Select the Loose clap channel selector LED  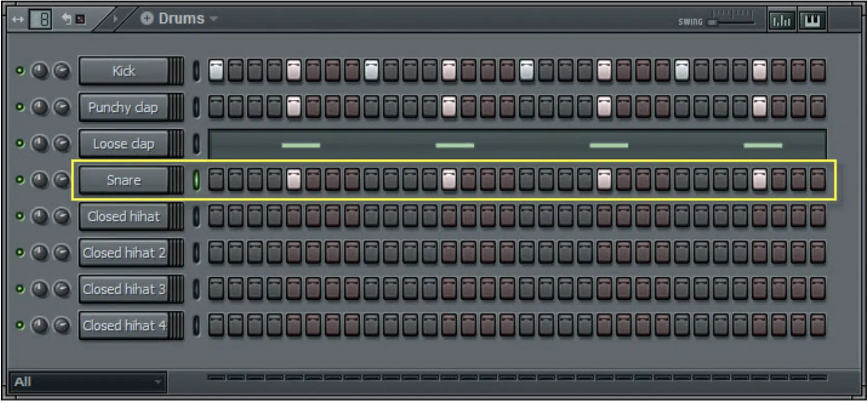[x=196, y=143]
